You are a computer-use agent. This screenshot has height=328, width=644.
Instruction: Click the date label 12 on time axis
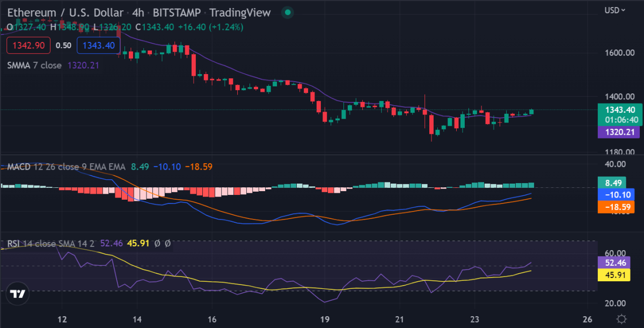pos(63,318)
